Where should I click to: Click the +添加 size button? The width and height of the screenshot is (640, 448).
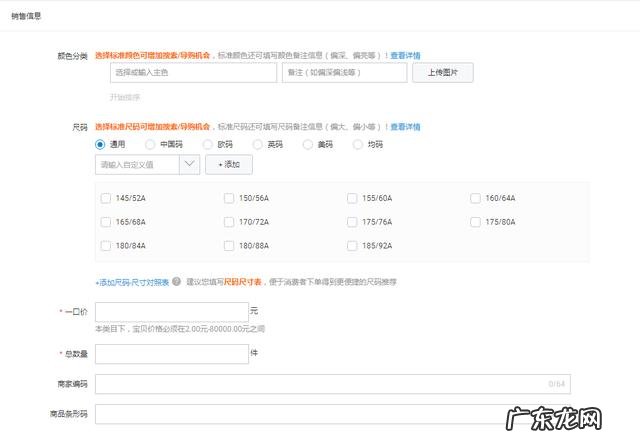[x=229, y=164]
